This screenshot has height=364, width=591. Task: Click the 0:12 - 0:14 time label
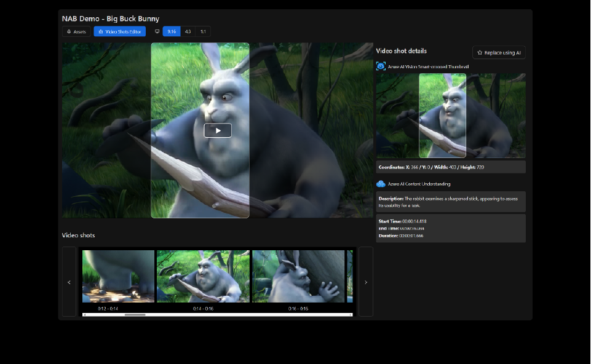(x=108, y=309)
